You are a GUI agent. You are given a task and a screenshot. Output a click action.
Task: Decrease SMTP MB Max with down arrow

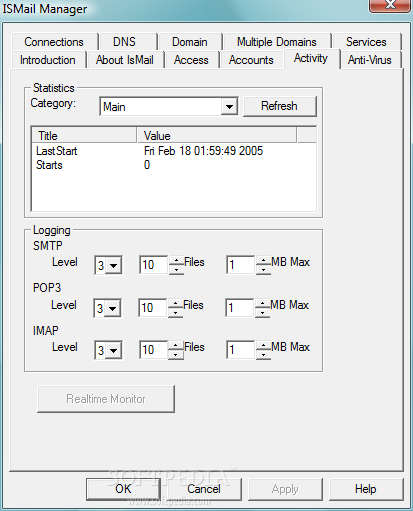pyautogui.click(x=263, y=270)
